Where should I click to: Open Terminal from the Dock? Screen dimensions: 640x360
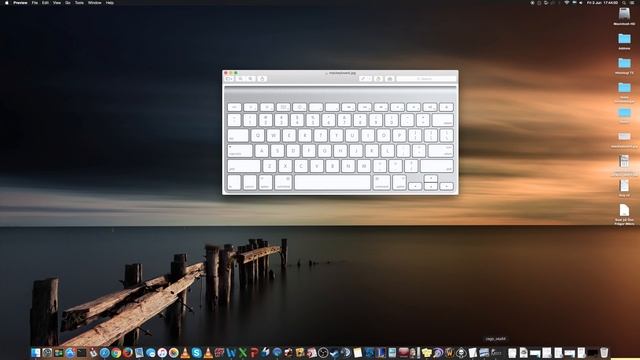click(82, 352)
